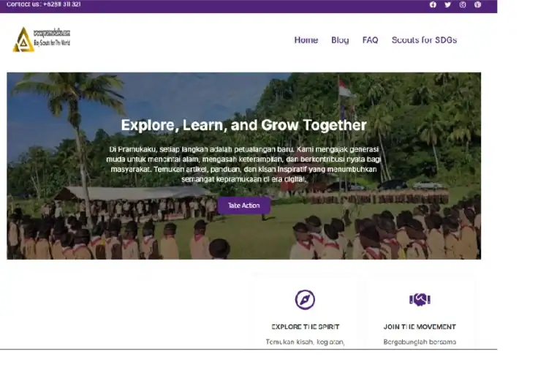This screenshot has height=392, width=557.
Task: Click the Contact us phone number
Action: point(62,4)
